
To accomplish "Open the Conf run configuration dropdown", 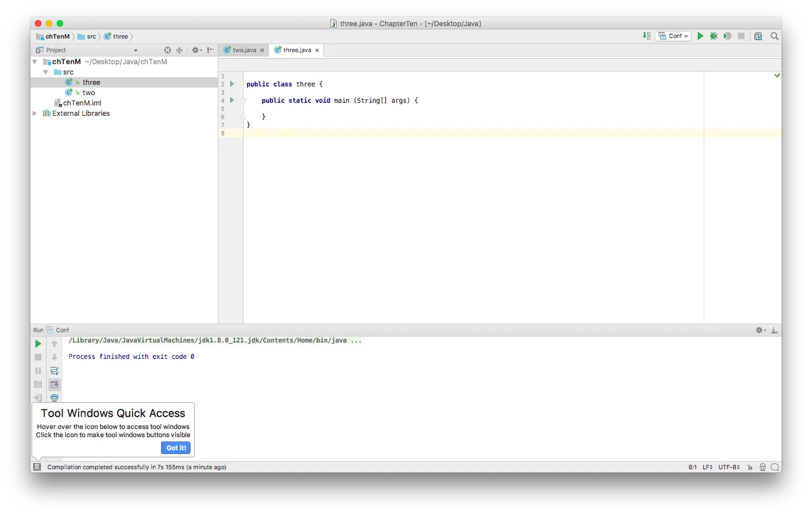I will [673, 36].
